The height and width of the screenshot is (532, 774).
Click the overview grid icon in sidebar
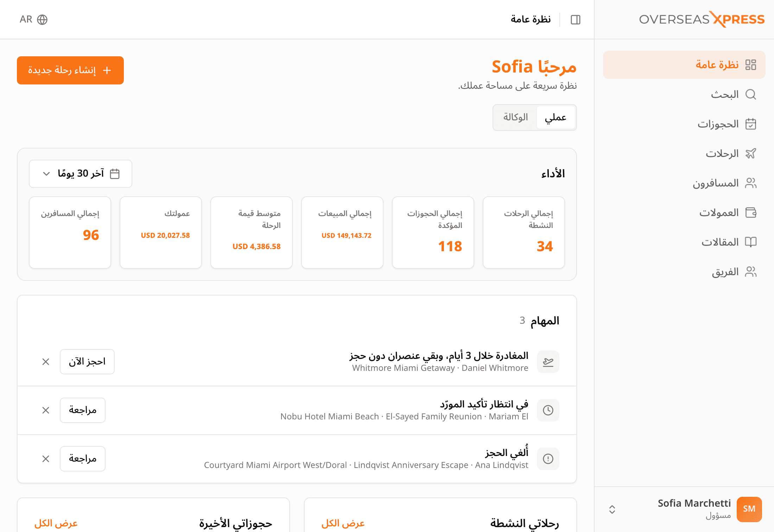pos(751,65)
